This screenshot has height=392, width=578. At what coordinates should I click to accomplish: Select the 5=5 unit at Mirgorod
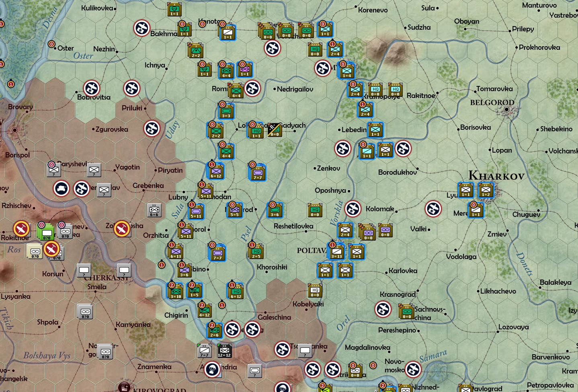(235, 210)
